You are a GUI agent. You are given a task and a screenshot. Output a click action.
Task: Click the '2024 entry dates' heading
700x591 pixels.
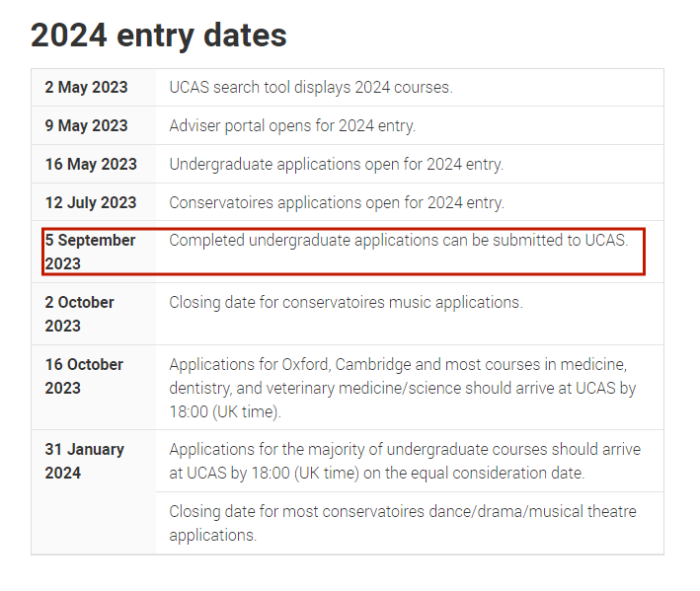click(159, 36)
